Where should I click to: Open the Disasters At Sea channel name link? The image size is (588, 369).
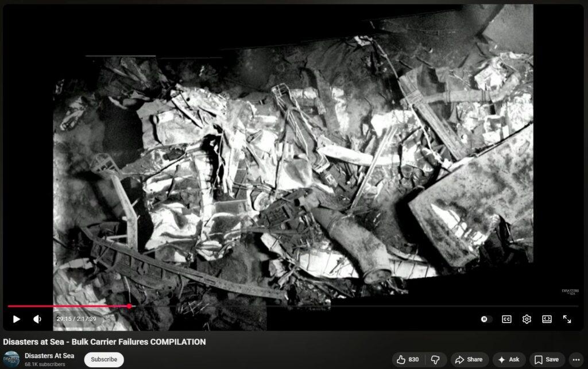click(49, 356)
